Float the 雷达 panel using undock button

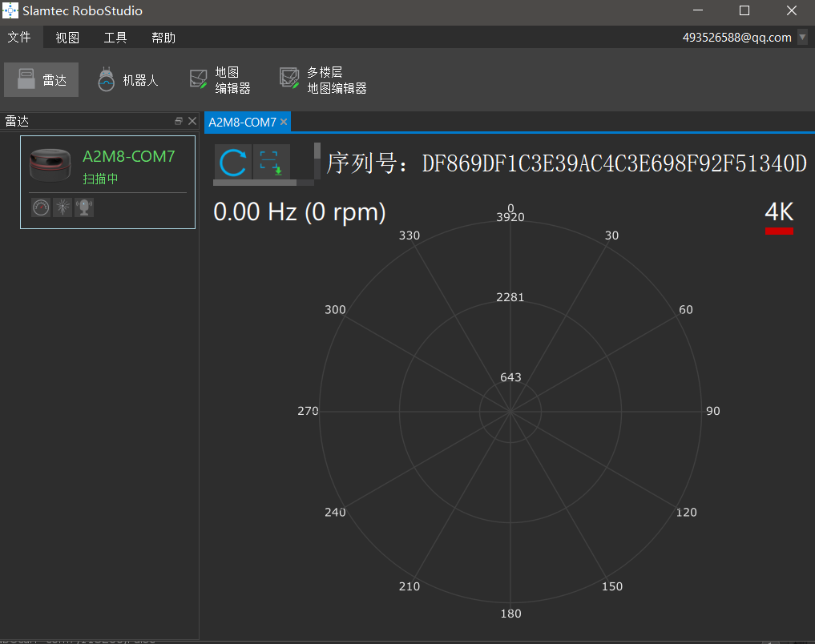(x=179, y=121)
